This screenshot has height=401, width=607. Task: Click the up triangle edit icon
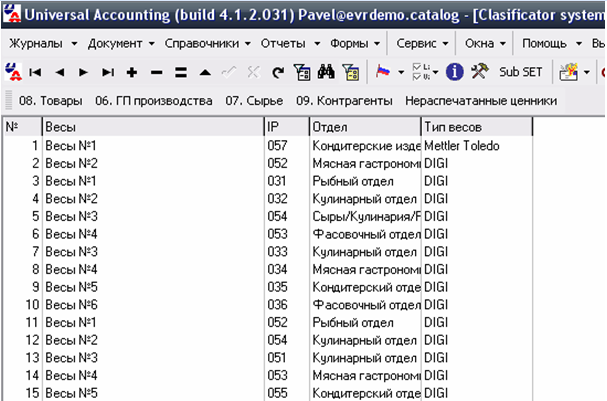(x=205, y=72)
